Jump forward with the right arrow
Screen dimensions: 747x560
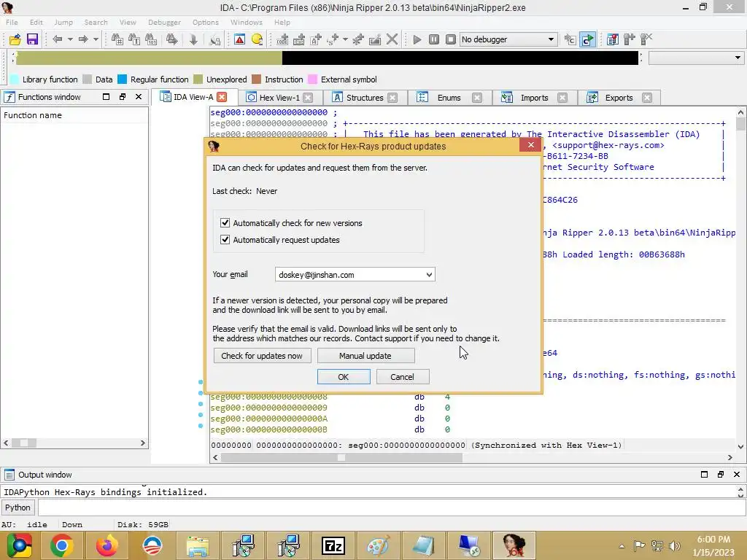(x=83, y=39)
